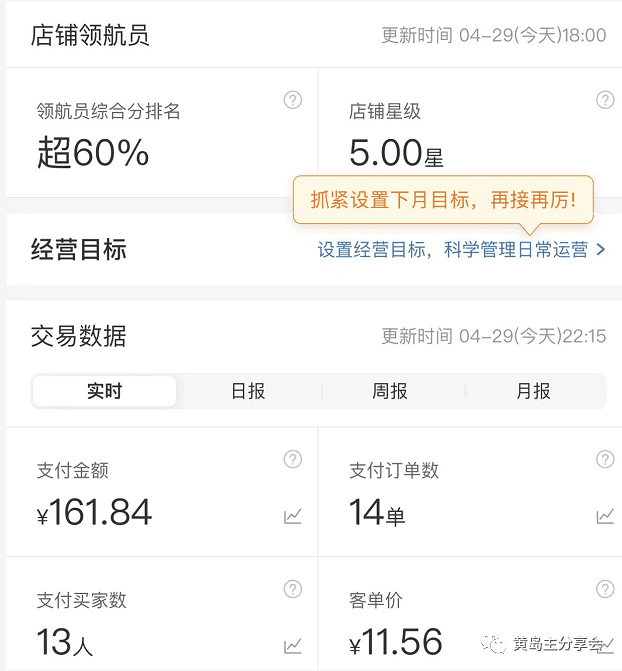Click help icon beside 领航员综合分排名
The height and width of the screenshot is (671, 622).
point(293,100)
